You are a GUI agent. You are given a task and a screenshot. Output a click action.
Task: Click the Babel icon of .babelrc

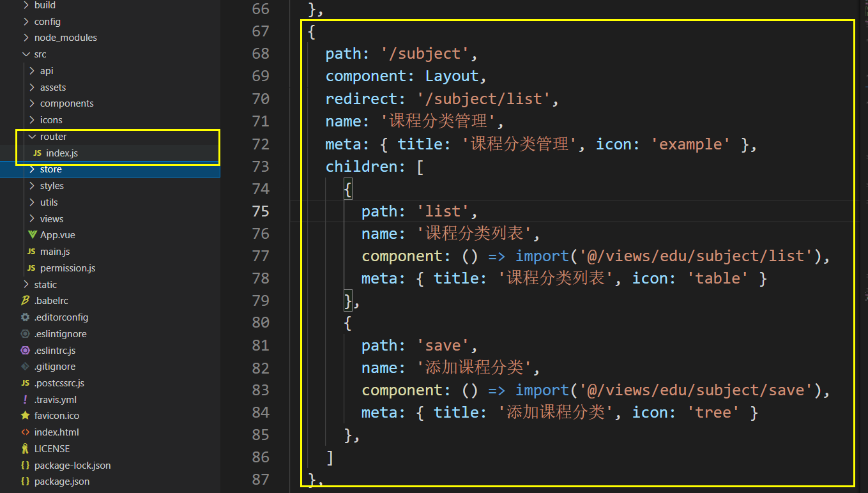(26, 301)
